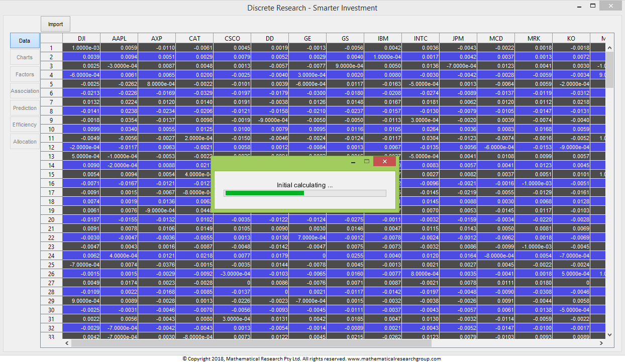Open the Factors tab
The image size is (625, 364).
pos(25,74)
